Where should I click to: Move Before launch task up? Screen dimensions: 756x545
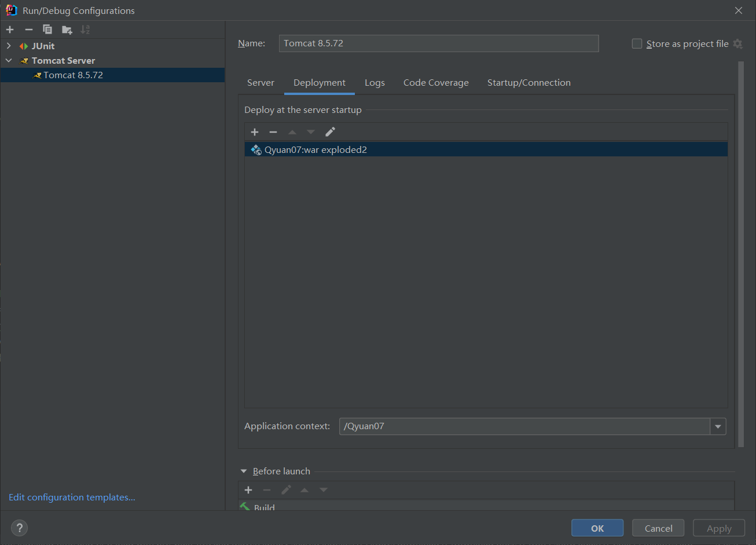[304, 490]
